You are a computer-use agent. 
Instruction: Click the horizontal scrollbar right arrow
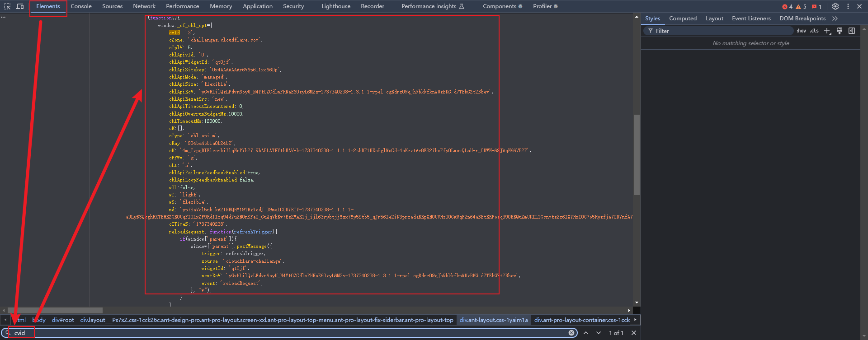point(629,310)
